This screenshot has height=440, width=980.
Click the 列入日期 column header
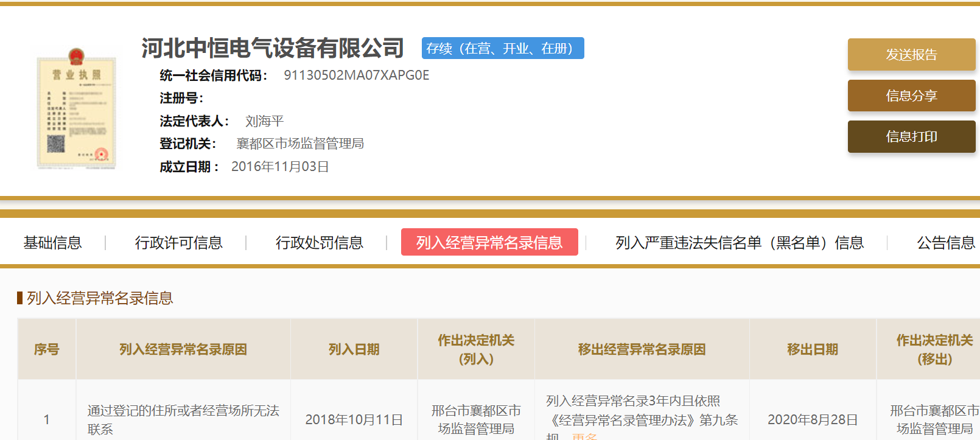(354, 349)
